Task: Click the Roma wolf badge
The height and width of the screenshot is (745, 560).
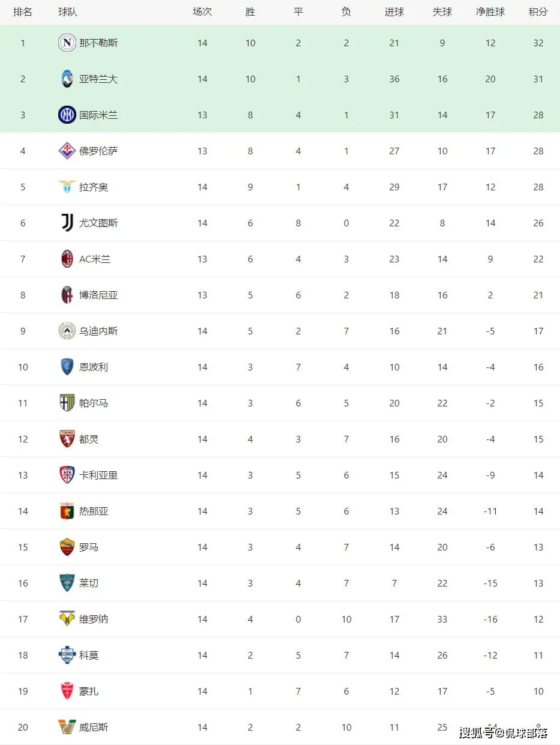Action: point(67,547)
